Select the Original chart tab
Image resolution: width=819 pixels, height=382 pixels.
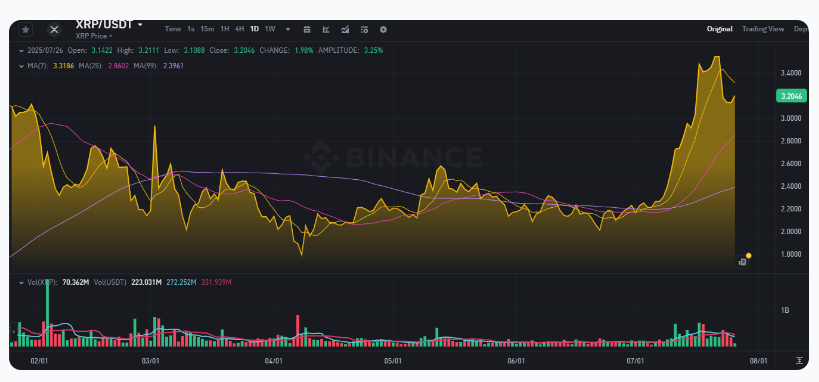pos(720,29)
